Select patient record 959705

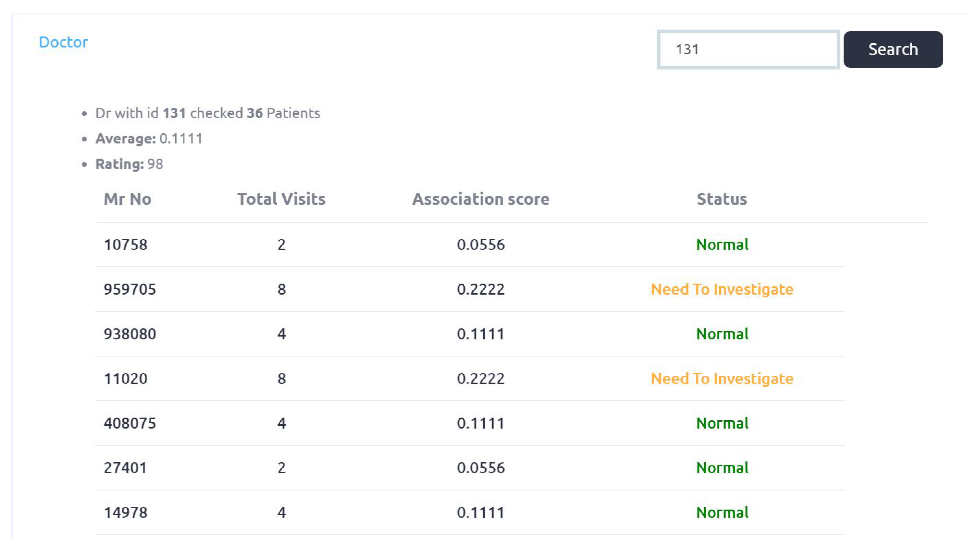pos(130,289)
